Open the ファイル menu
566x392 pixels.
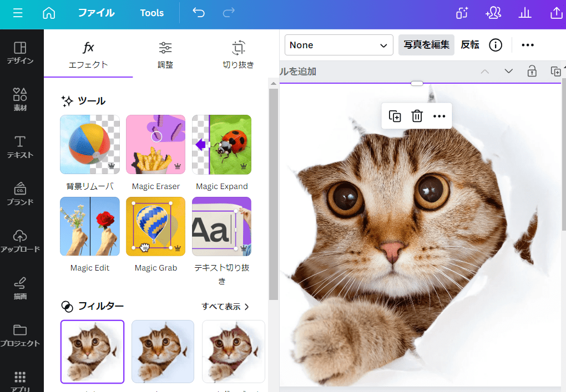[x=96, y=13]
